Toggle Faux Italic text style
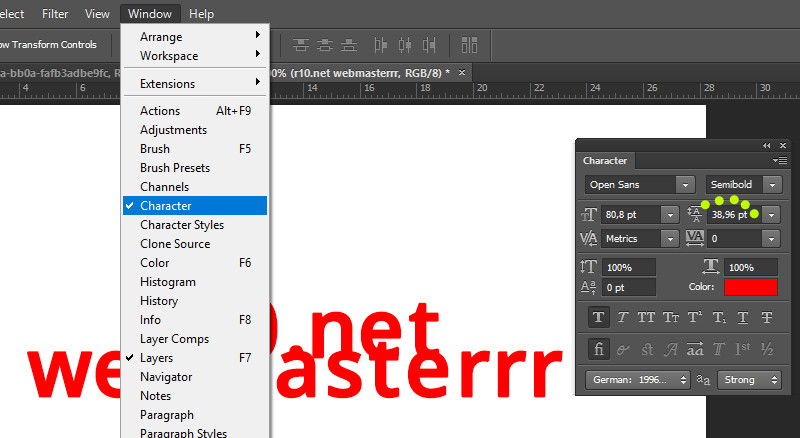This screenshot has height=438, width=800. [622, 318]
